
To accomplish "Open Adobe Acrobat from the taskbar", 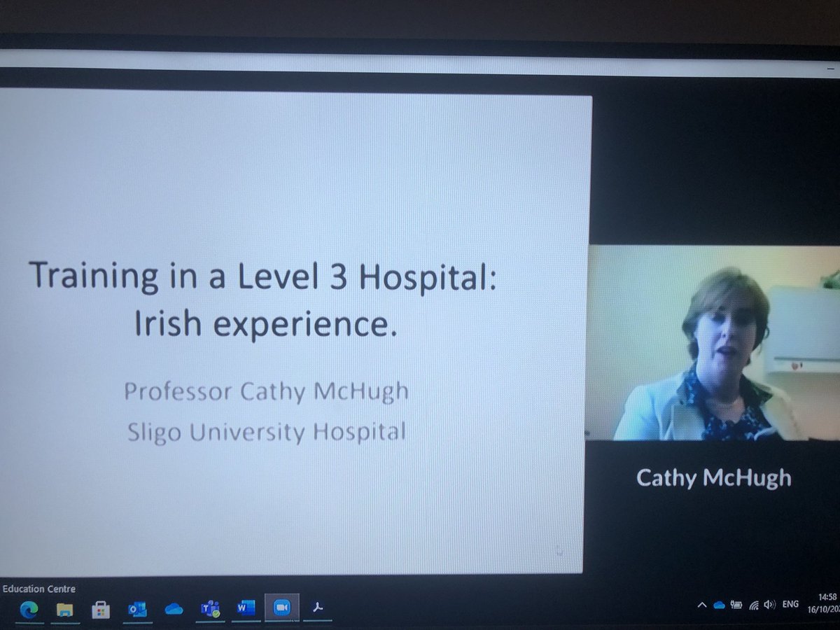I will coord(317,608).
